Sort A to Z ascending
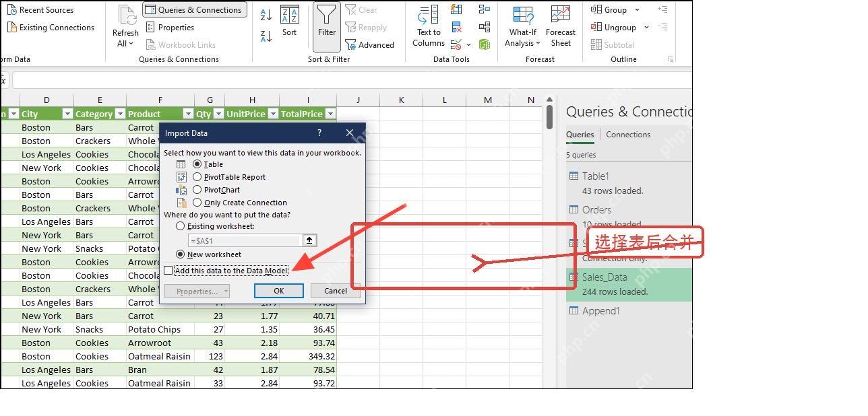Image resolution: width=868 pixels, height=416 pixels. (266, 15)
